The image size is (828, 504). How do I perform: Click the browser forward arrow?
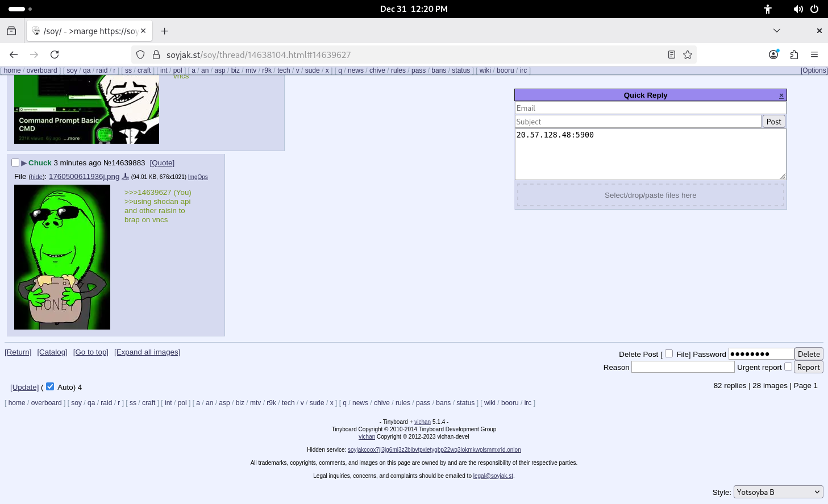[x=34, y=55]
